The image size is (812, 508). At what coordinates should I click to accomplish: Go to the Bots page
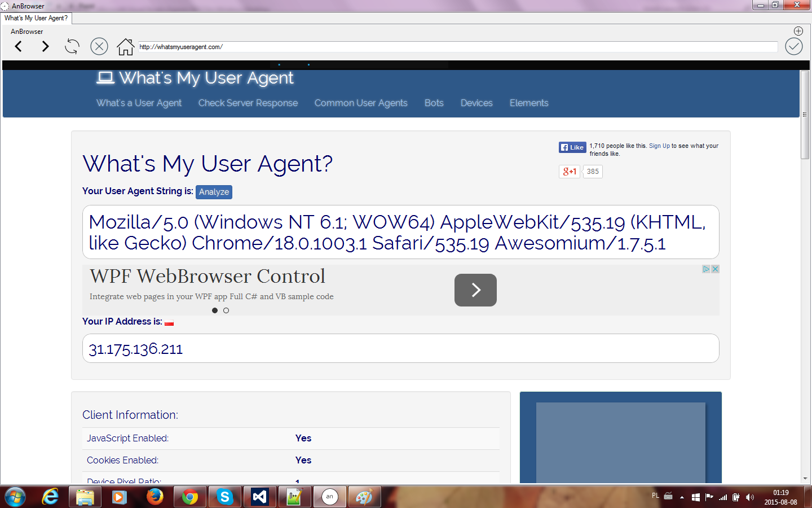click(x=434, y=103)
